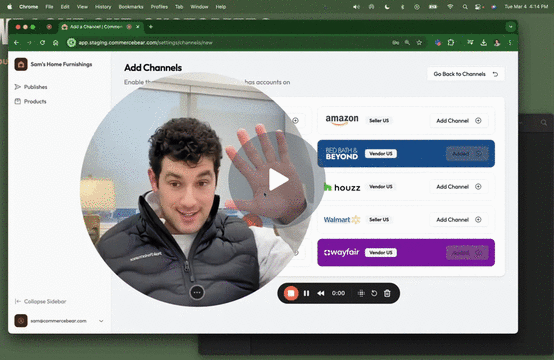Open the Help menu

pos(221,7)
